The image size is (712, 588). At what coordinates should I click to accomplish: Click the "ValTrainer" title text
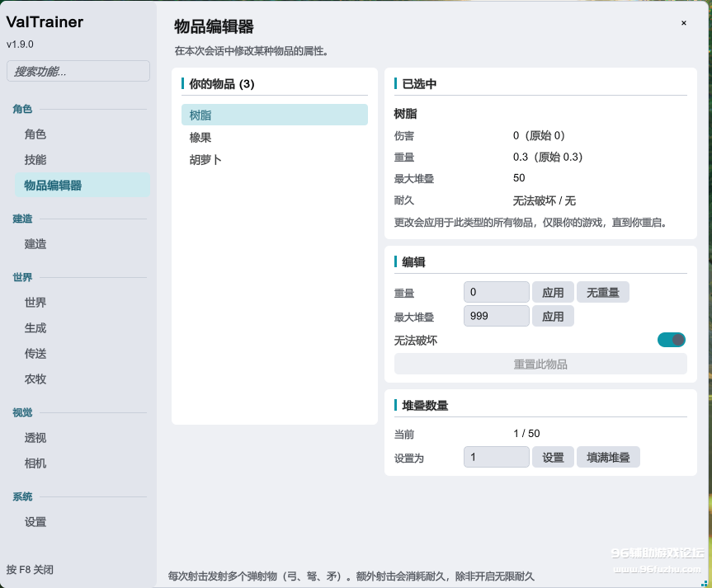click(x=45, y=21)
